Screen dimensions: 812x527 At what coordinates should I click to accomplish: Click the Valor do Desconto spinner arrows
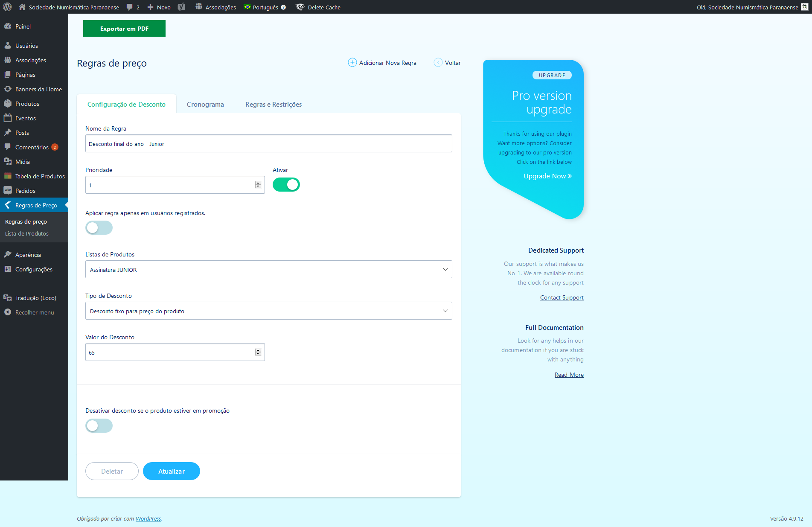click(x=258, y=352)
